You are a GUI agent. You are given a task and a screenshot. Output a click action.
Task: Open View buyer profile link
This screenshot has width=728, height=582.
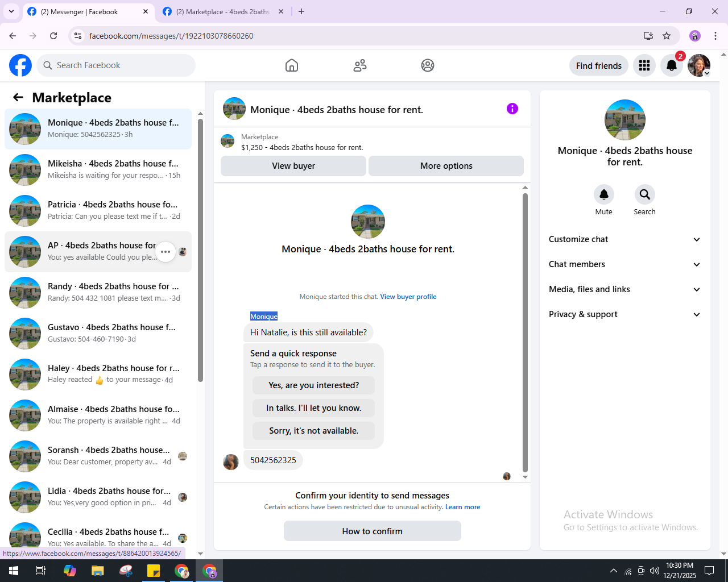pyautogui.click(x=408, y=297)
